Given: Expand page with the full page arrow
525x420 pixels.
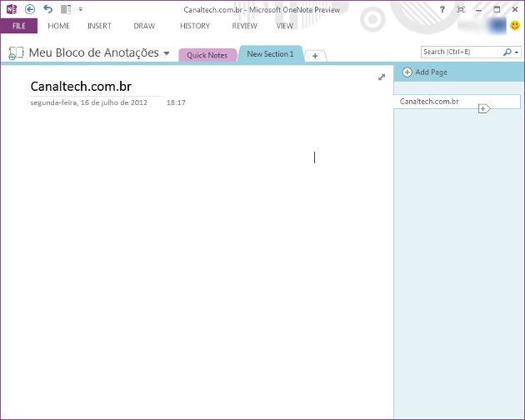Looking at the screenshot, I should pyautogui.click(x=382, y=77).
